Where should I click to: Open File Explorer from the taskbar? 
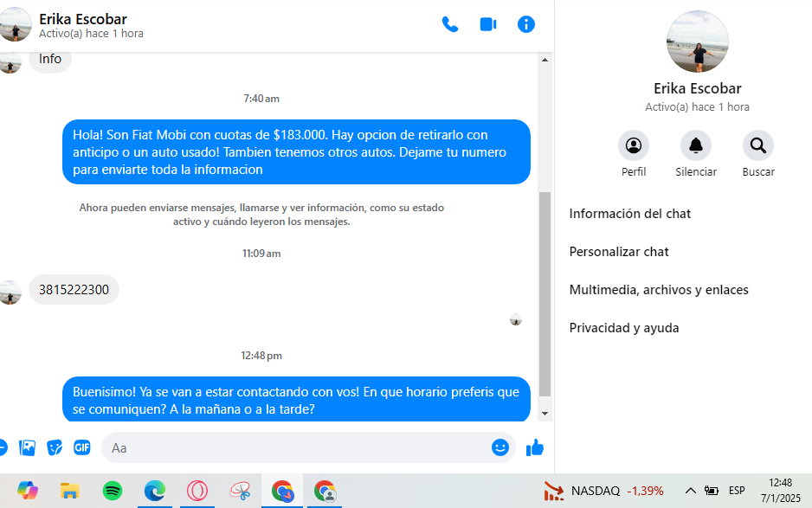69,491
